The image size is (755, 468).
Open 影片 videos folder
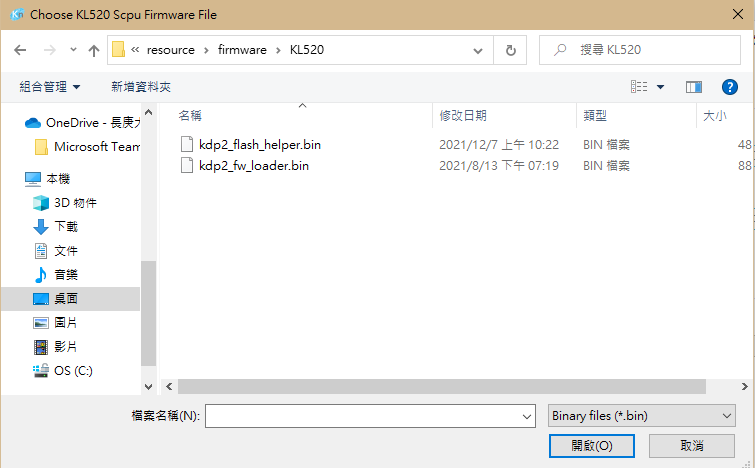56,347
